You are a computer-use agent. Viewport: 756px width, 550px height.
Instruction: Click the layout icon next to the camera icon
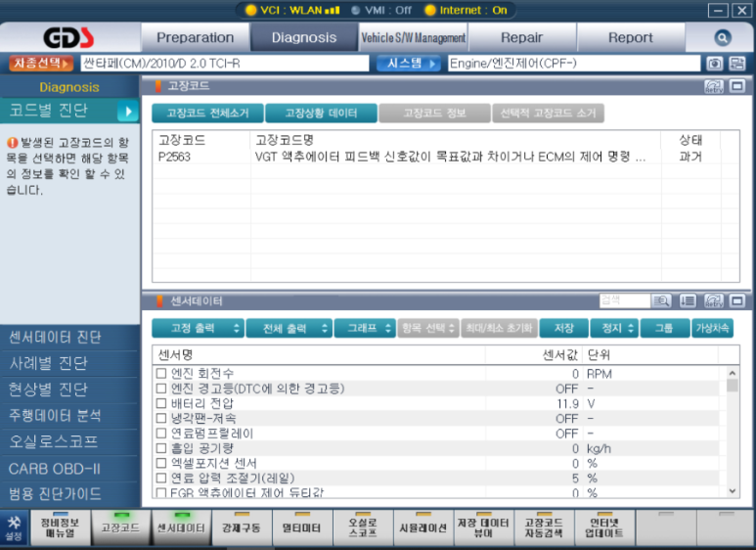click(736, 64)
